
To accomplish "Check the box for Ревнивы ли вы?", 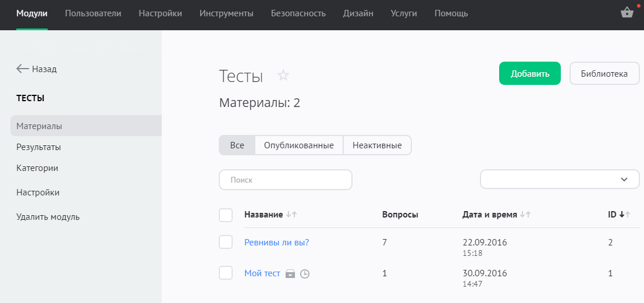I will coord(226,242).
